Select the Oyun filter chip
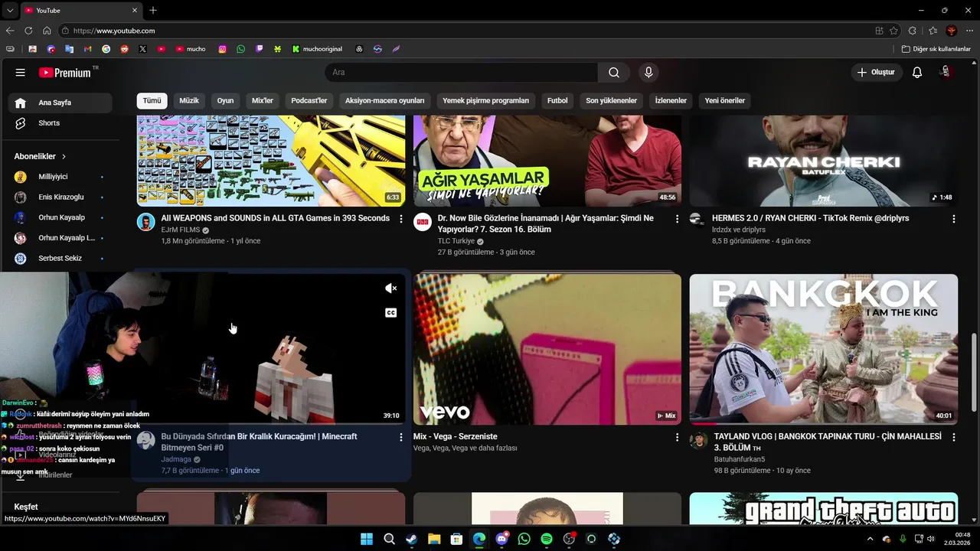This screenshot has width=980, height=551. point(225,101)
